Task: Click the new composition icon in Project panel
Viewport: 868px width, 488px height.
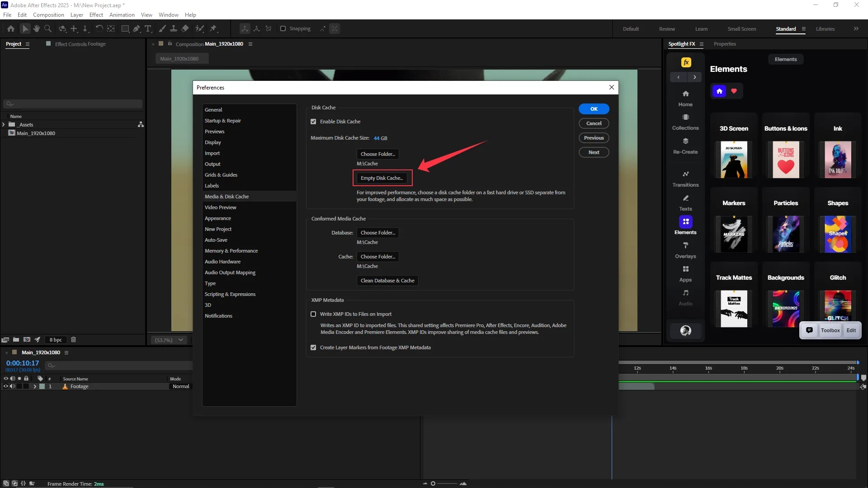Action: pyautogui.click(x=27, y=339)
